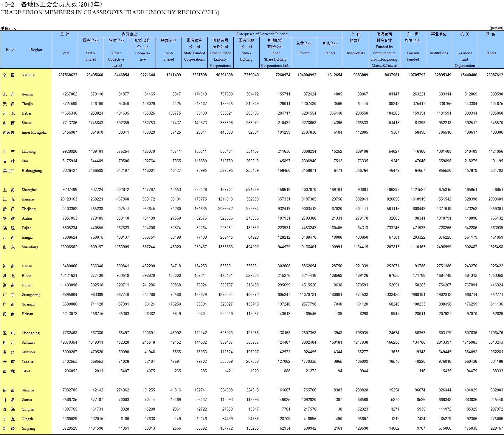Screen dimensions: 504x435
Task: Click the 'Zhejiang' row label
Action: pyautogui.click(x=29, y=209)
